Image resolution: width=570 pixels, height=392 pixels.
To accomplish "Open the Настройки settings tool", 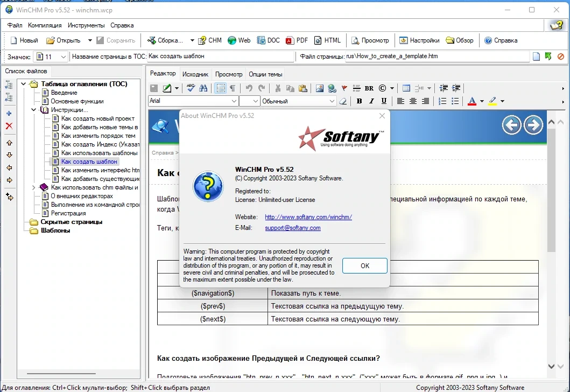I will (419, 40).
